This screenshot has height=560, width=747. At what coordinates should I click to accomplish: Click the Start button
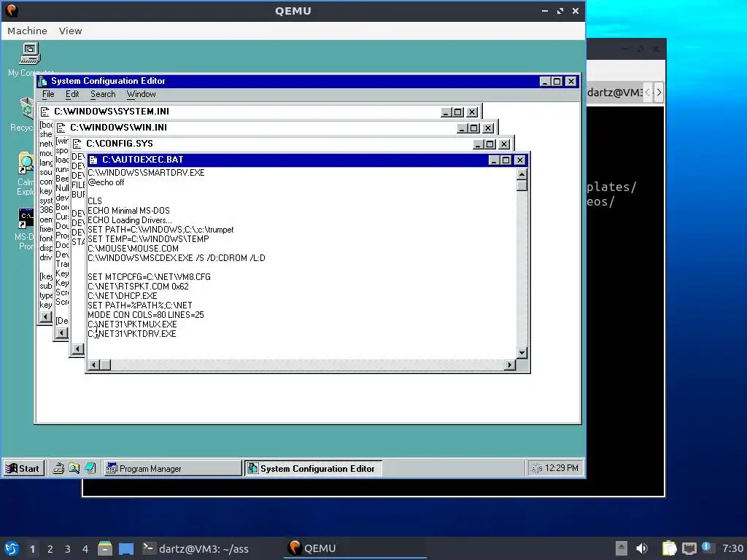click(23, 469)
